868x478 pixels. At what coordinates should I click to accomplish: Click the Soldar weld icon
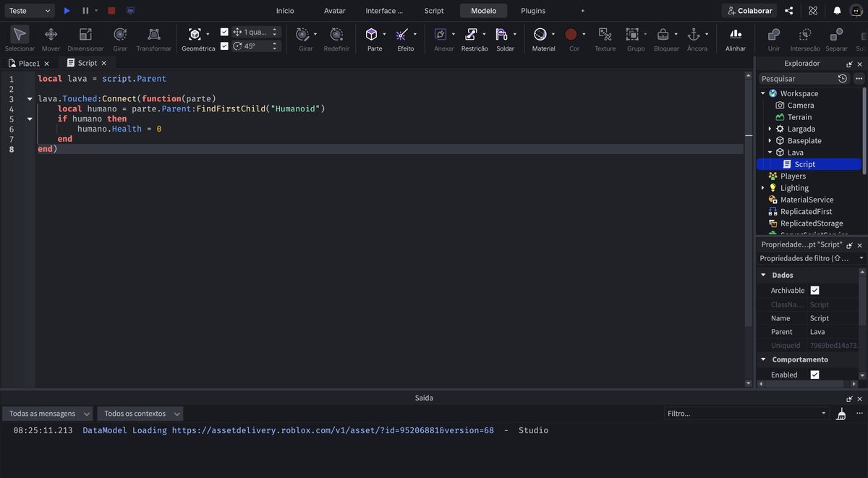[x=502, y=34]
